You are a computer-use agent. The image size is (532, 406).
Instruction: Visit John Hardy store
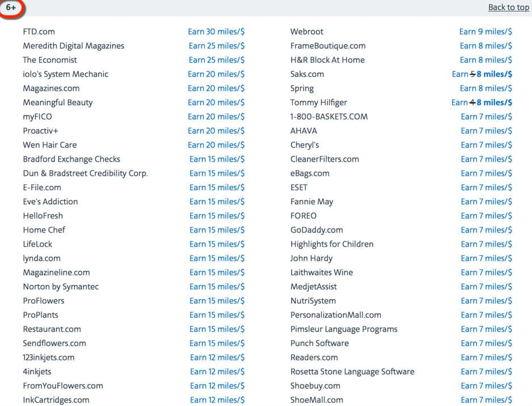[311, 259]
